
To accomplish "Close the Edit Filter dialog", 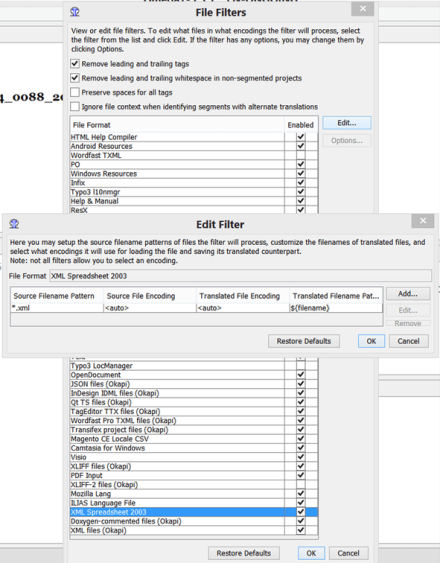I will (423, 221).
